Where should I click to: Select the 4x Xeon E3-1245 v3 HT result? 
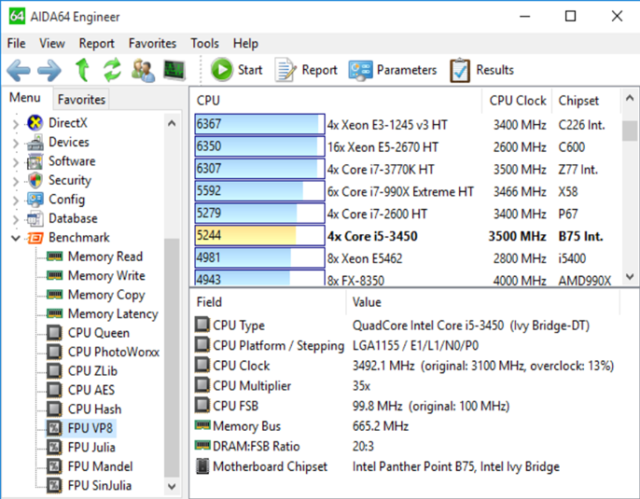[x=407, y=124]
